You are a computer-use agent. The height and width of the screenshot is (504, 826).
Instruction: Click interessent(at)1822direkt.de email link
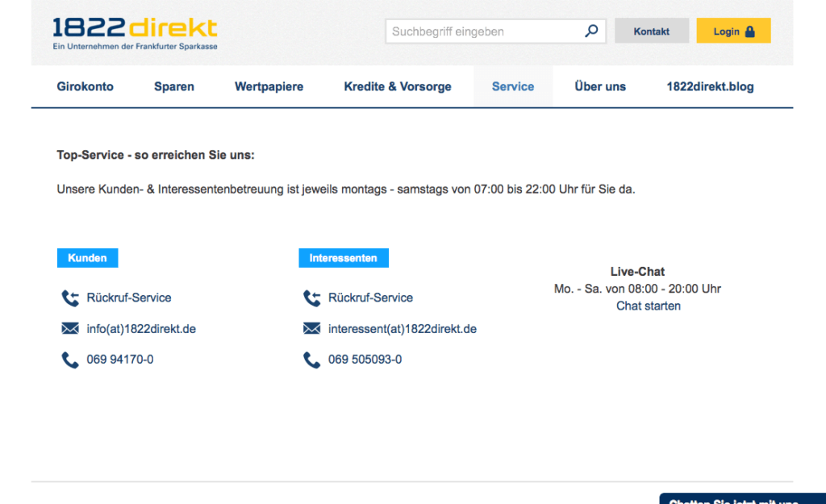click(x=403, y=329)
